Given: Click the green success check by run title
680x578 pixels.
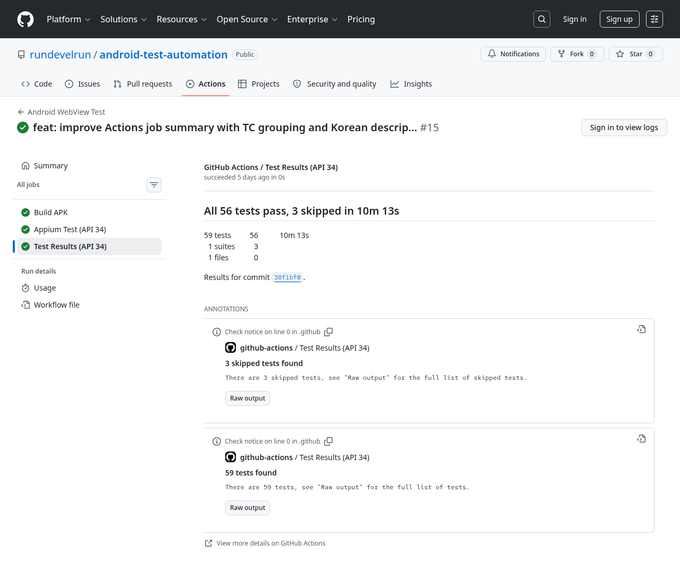Looking at the screenshot, I should [23, 127].
